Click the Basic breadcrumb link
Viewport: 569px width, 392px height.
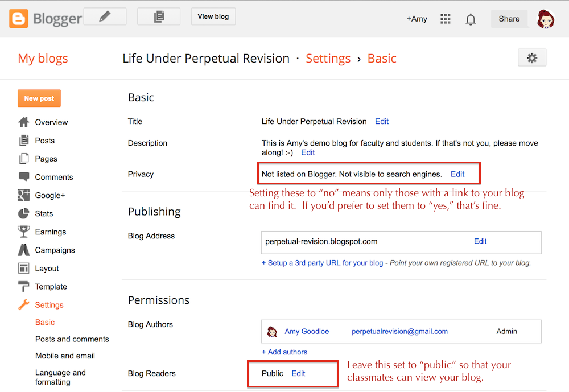[382, 59]
